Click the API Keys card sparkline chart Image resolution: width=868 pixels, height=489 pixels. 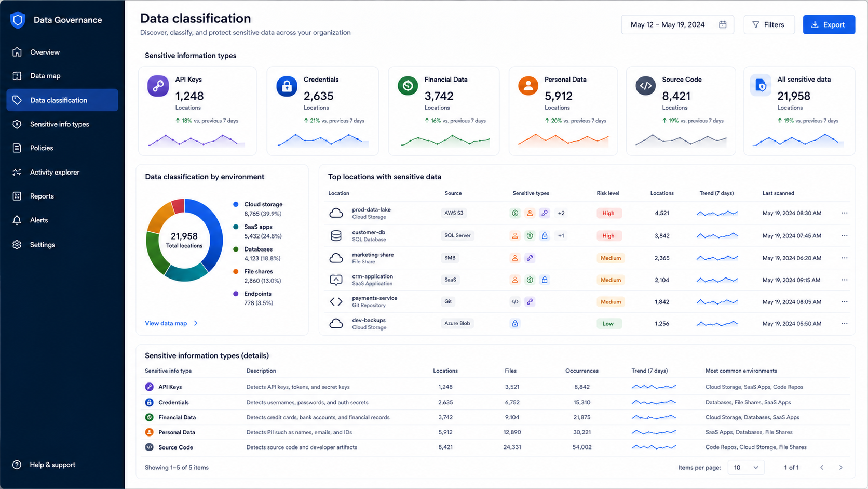coord(196,140)
